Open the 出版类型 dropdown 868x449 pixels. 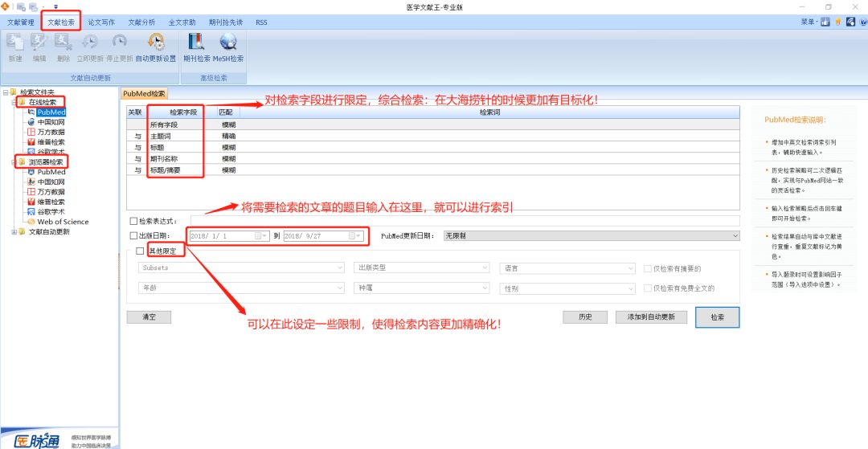[421, 267]
